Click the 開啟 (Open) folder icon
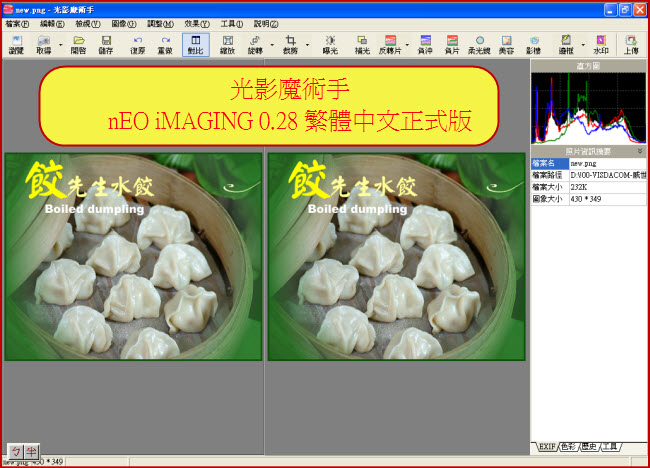Image resolution: width=650 pixels, height=468 pixels. (78, 44)
